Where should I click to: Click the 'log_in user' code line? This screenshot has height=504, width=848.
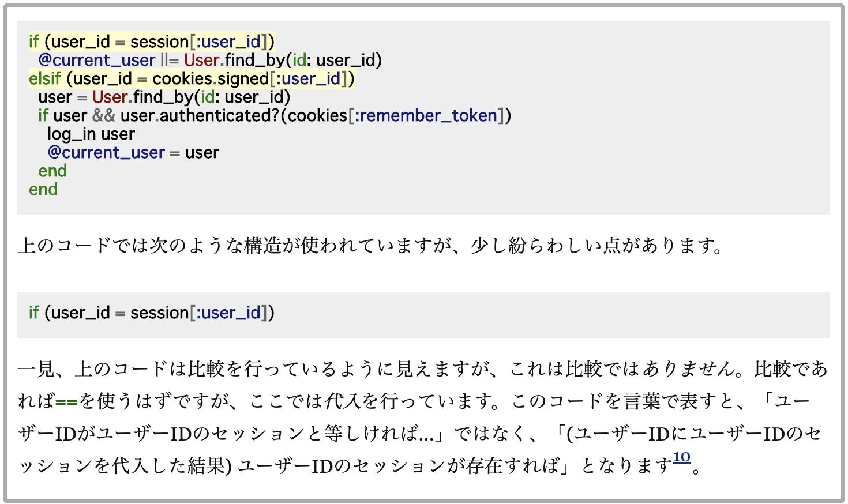(91, 134)
